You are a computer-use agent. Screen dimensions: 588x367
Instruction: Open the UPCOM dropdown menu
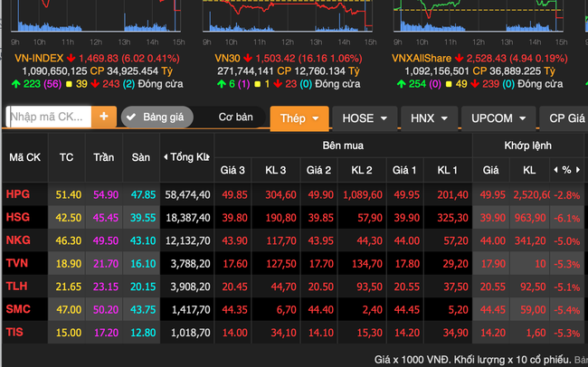[498, 118]
